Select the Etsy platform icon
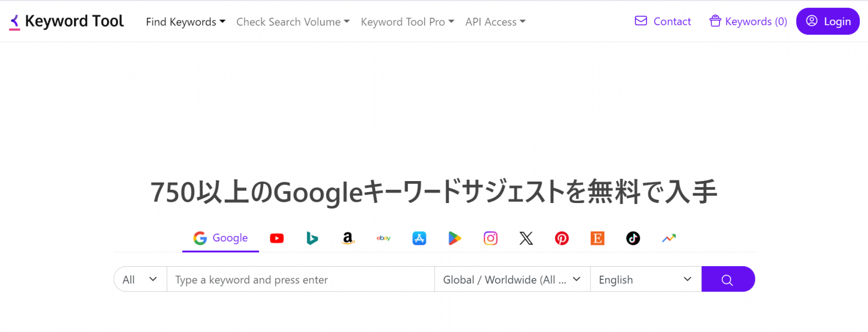Image resolution: width=868 pixels, height=332 pixels. pyautogui.click(x=597, y=238)
